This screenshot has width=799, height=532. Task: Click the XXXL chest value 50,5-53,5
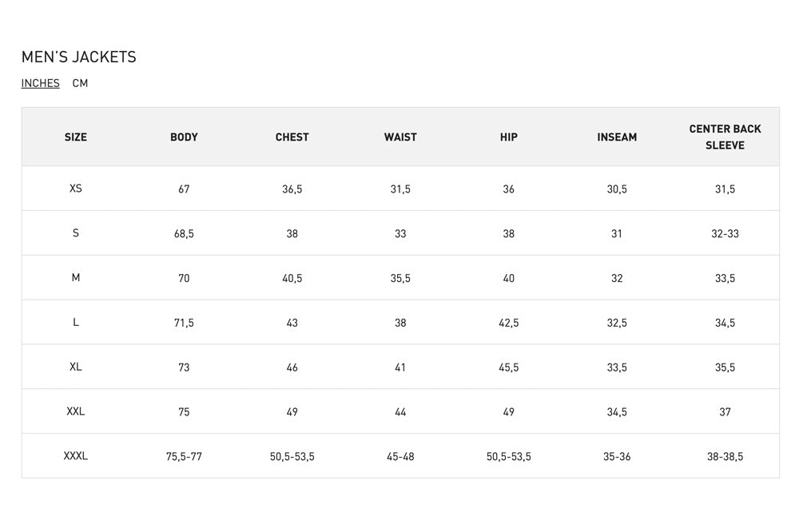(292, 457)
